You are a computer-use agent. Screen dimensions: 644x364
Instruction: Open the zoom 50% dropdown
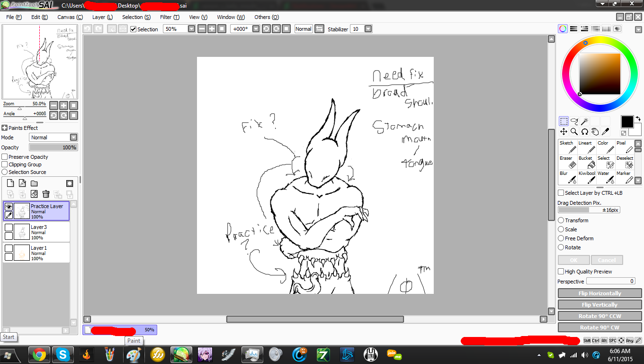point(191,29)
